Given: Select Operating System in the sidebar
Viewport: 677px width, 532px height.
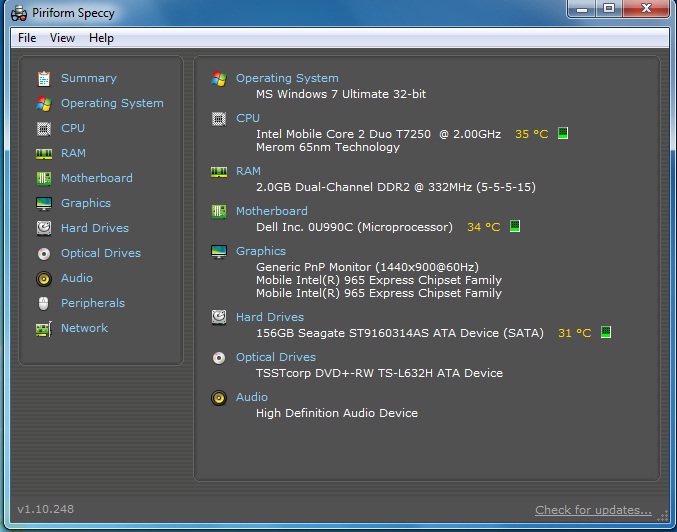Looking at the screenshot, I should 112,103.
